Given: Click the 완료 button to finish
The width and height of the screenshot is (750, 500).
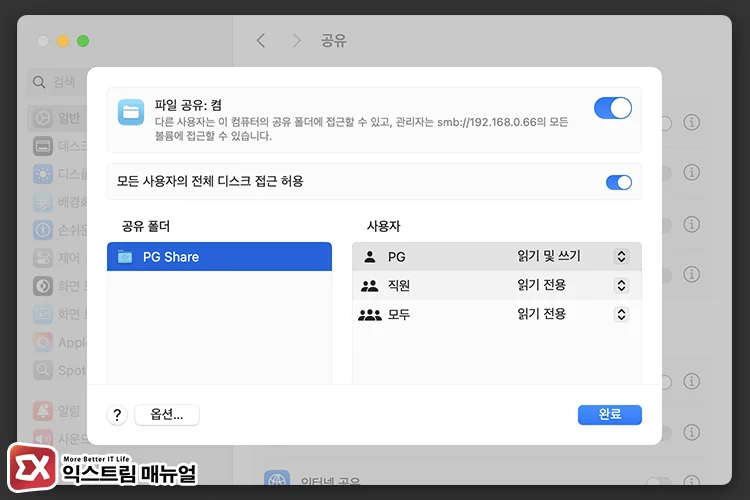Looking at the screenshot, I should (609, 414).
